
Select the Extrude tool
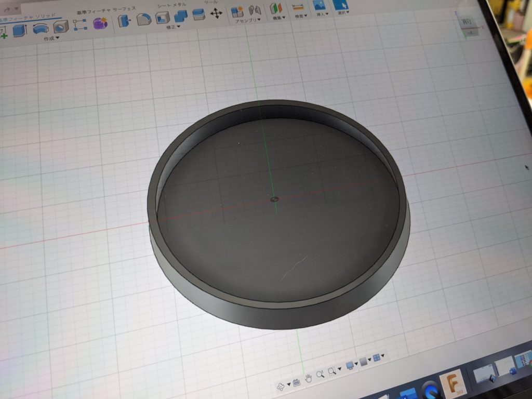[20, 31]
